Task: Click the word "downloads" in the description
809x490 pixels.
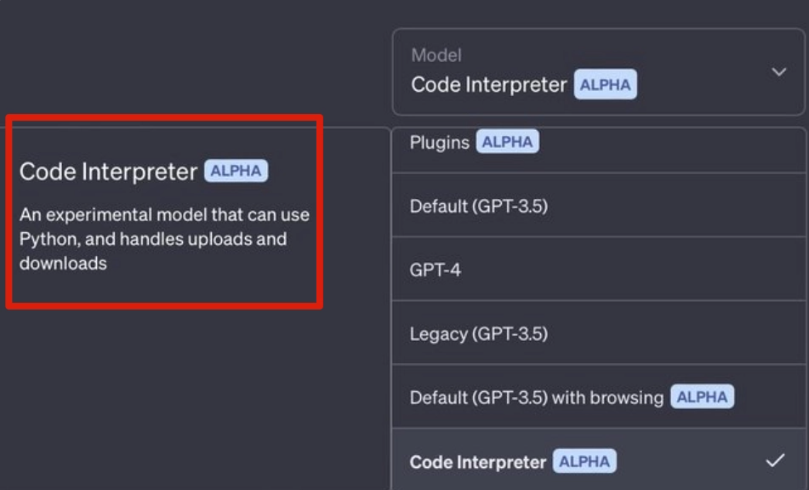Action: pos(63,264)
